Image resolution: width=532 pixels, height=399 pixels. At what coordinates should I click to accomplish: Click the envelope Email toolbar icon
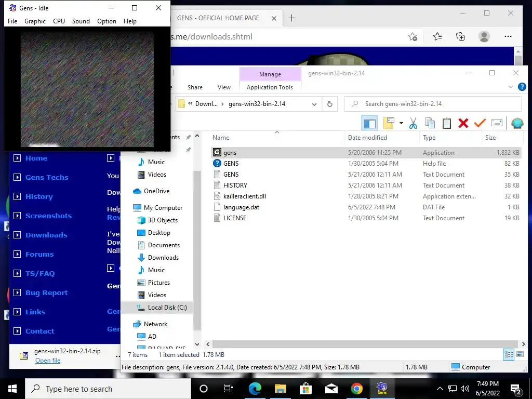(496, 123)
